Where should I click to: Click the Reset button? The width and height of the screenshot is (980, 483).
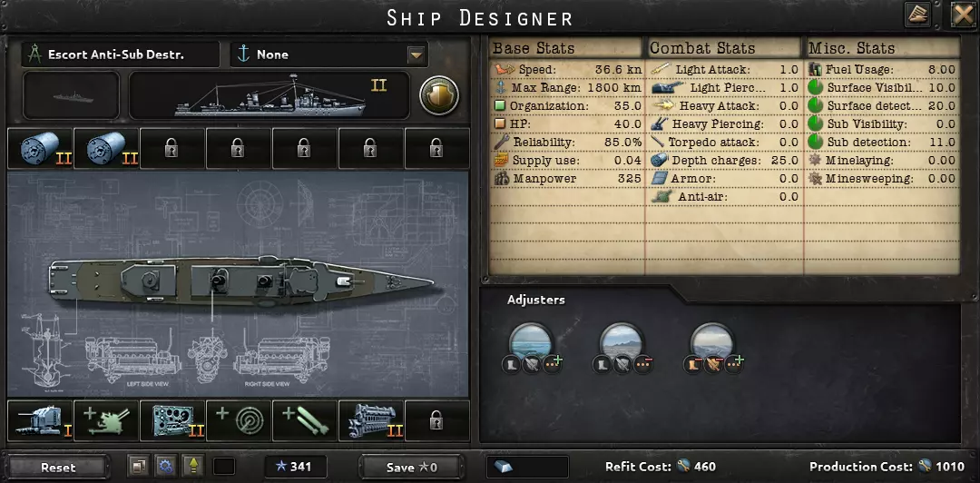(x=58, y=468)
